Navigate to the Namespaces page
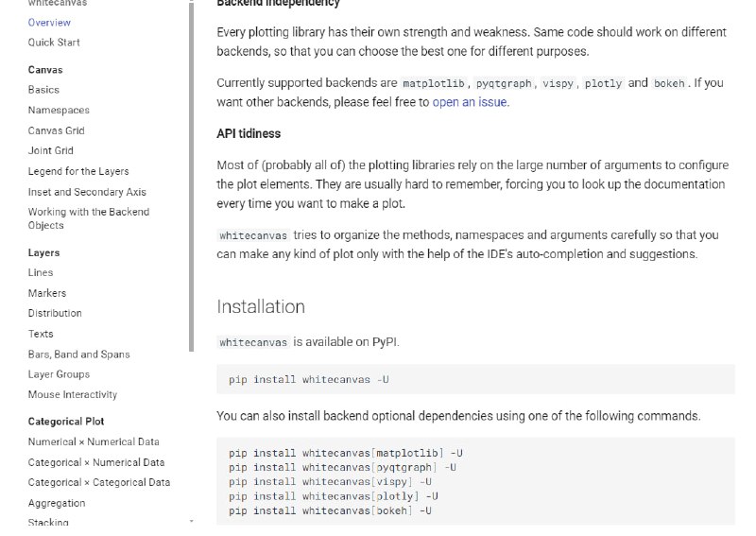The width and height of the screenshot is (756, 536). pyautogui.click(x=59, y=111)
